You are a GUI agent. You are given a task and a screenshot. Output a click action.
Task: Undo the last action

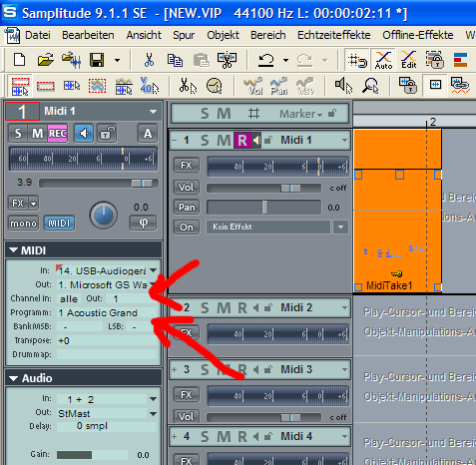(265, 60)
